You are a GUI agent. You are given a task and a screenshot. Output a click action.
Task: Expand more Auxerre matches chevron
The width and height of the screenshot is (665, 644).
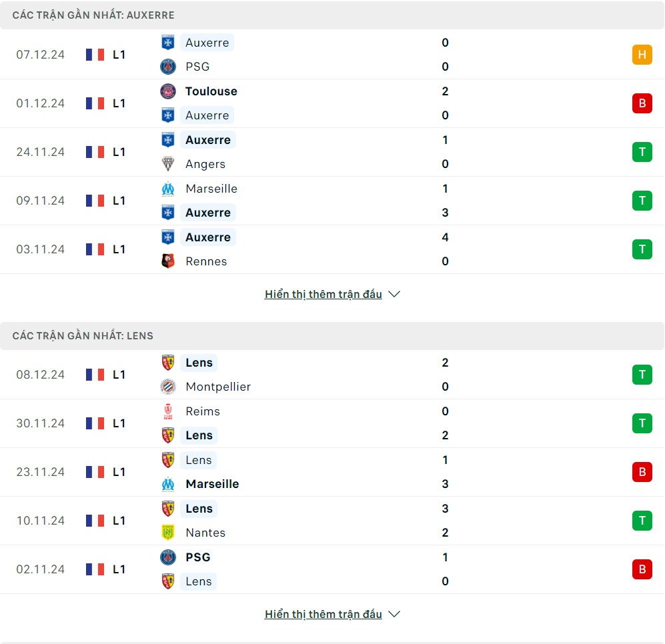click(394, 294)
